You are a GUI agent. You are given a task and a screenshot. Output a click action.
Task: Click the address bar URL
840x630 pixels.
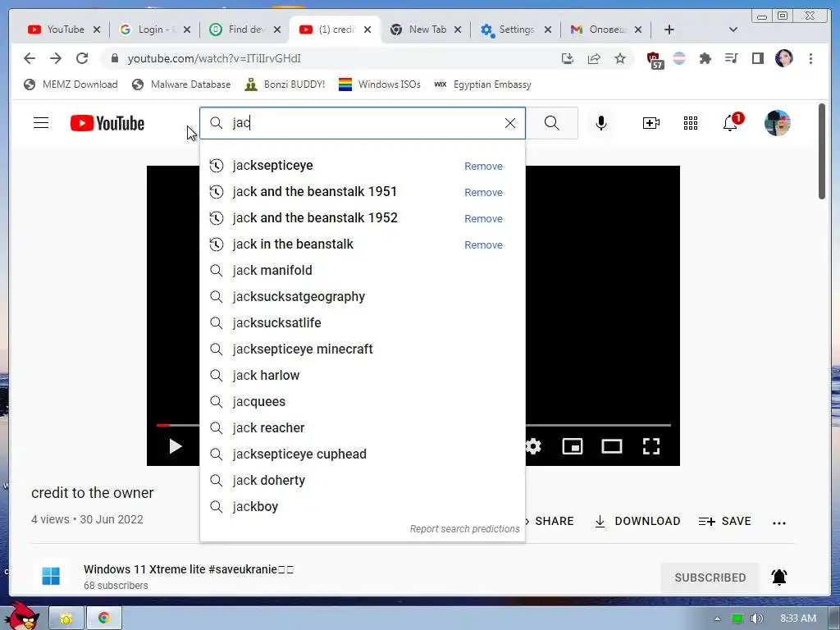214,58
